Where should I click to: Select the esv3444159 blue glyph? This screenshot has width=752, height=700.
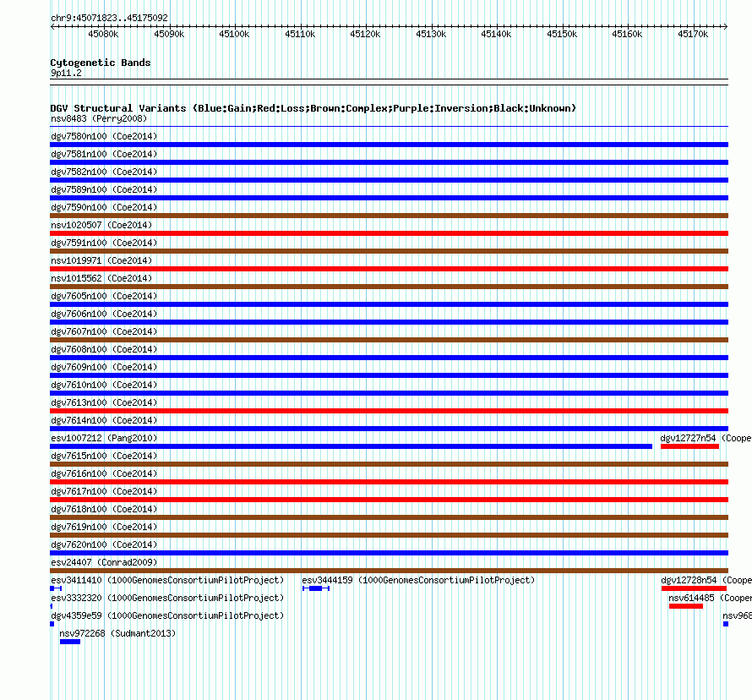pos(315,588)
